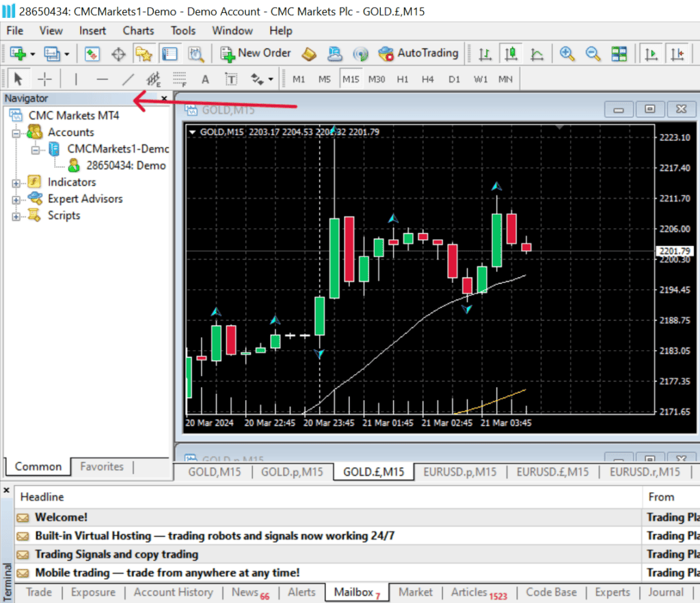This screenshot has height=603, width=700.
Task: Open the News tab in Terminal
Action: click(250, 593)
